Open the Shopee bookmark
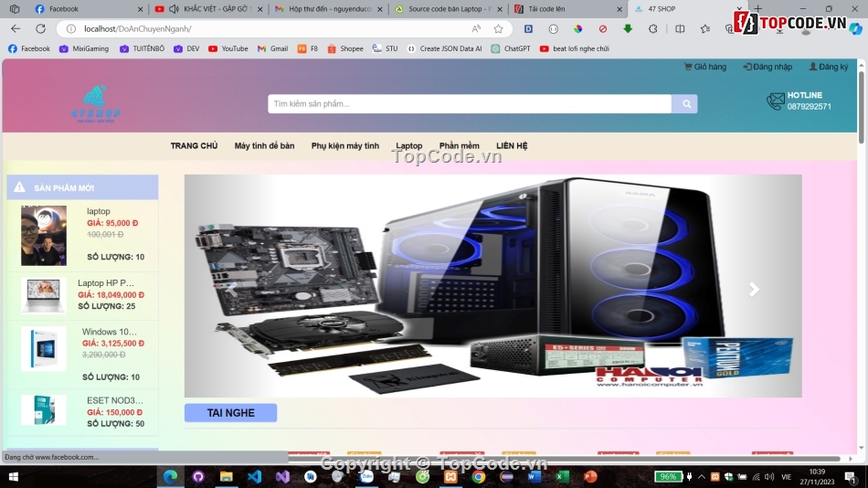 345,48
